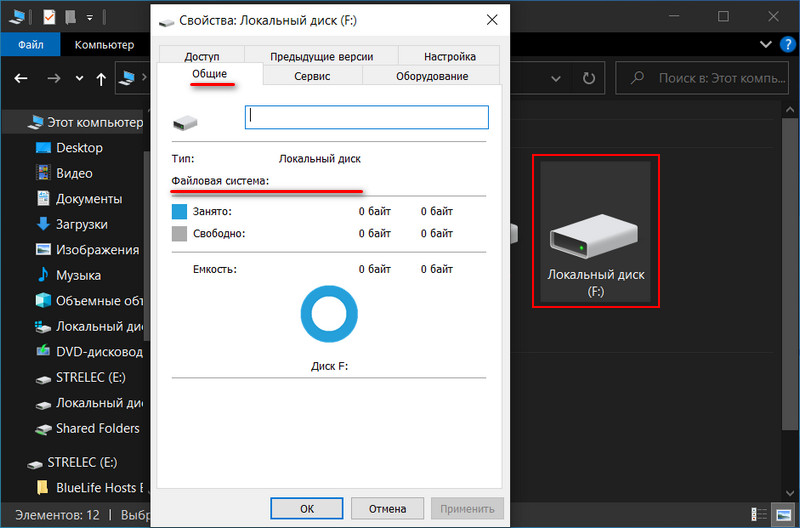Screen dimensions: 800x528
Task: Click the Видео film icon
Action: pyautogui.click(x=43, y=173)
